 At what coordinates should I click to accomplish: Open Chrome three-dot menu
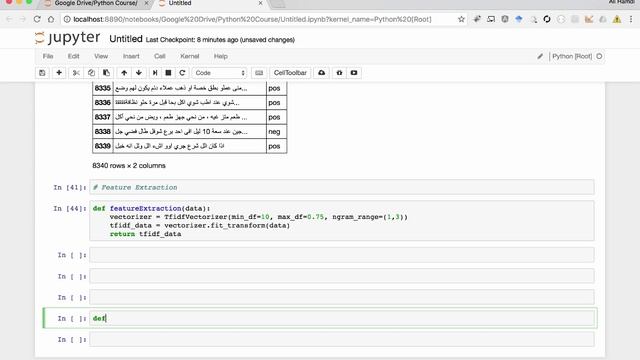point(631,19)
